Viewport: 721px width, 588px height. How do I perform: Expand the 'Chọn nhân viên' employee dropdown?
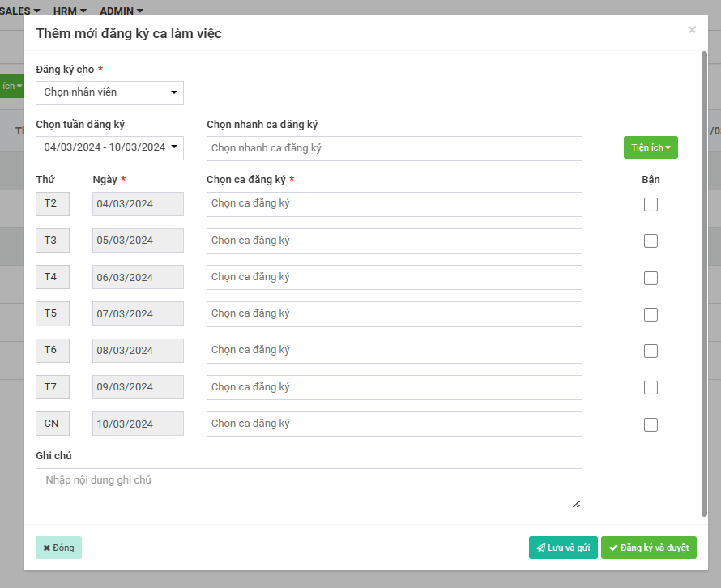click(x=109, y=92)
